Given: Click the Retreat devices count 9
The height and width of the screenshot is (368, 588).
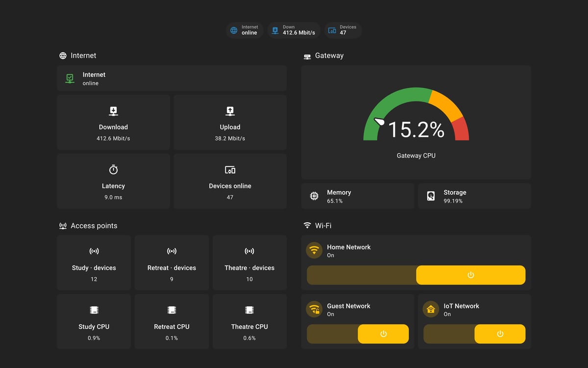Looking at the screenshot, I should tap(171, 279).
